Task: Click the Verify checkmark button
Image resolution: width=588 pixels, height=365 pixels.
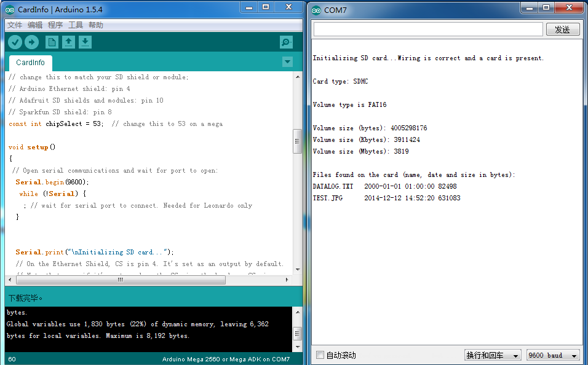Action: 15,42
